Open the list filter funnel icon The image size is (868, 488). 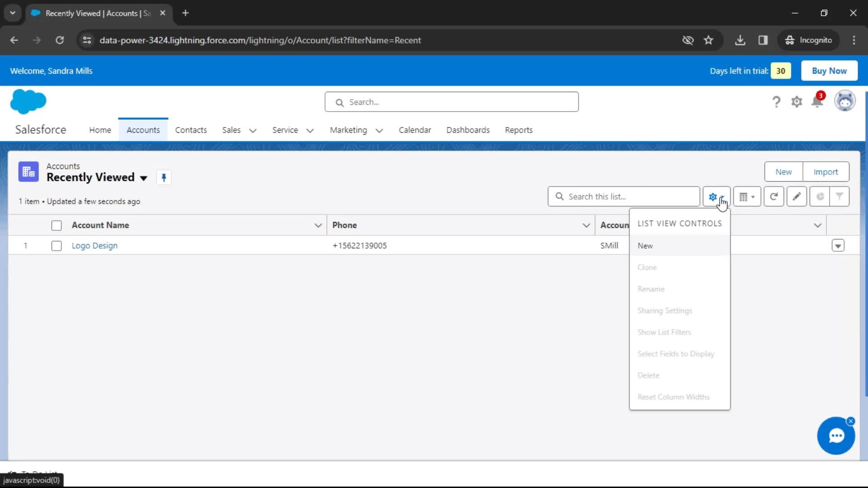pos(839,197)
